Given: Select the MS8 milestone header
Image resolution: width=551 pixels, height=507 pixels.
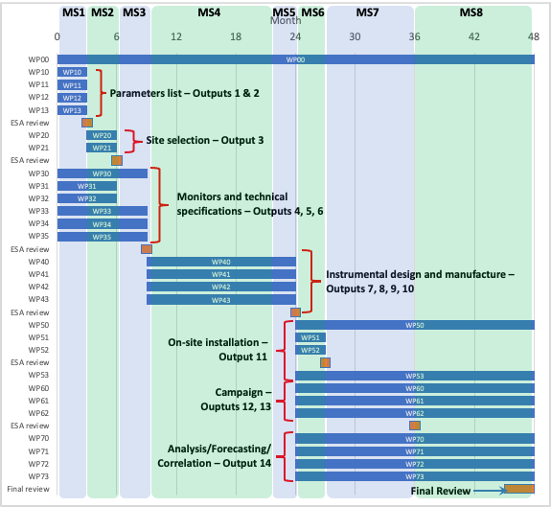Looking at the screenshot, I should (x=471, y=13).
